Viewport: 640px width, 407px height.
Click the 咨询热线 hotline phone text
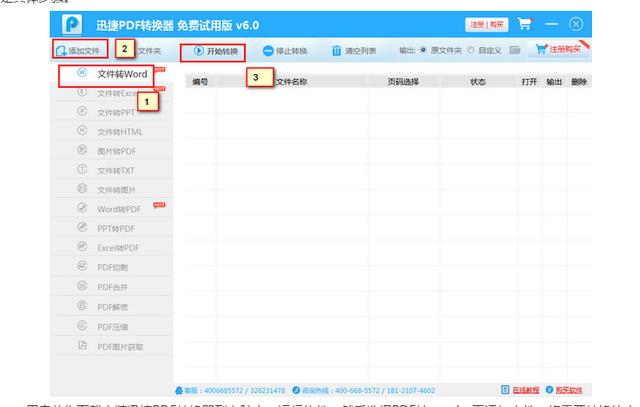pyautogui.click(x=368, y=391)
